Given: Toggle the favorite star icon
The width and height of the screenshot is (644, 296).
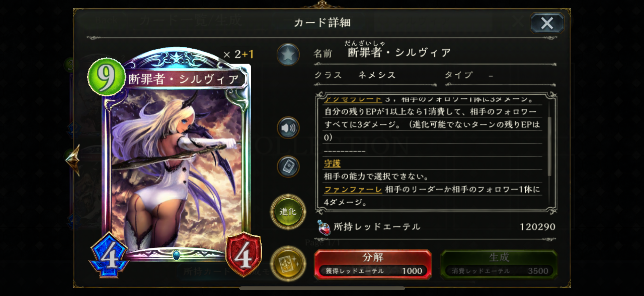Looking at the screenshot, I should pyautogui.click(x=288, y=55).
